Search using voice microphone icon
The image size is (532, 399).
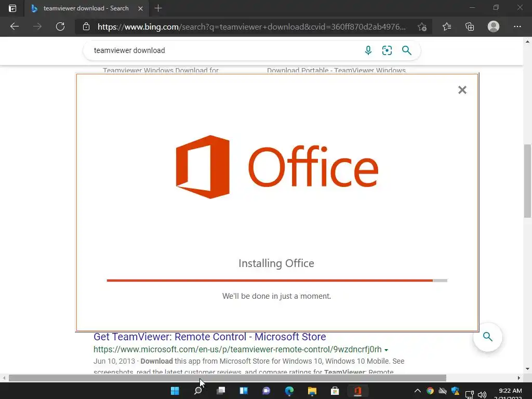(368, 50)
